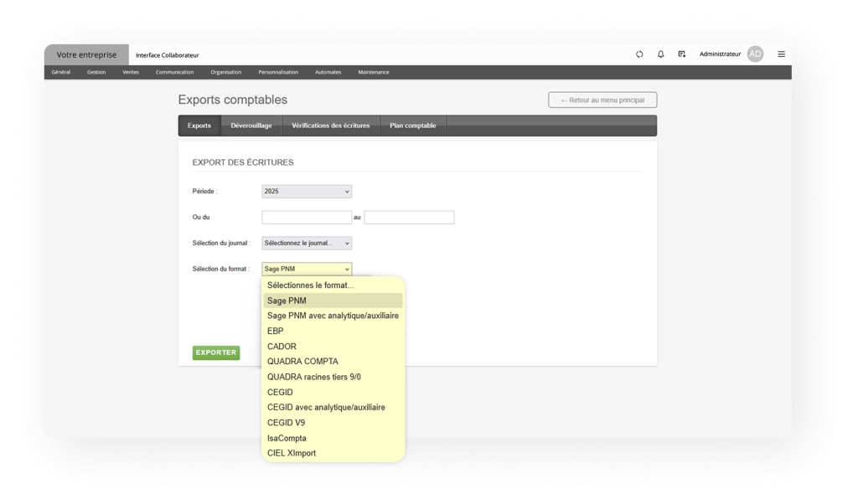Expand the Période 2025 dropdown
Image resolution: width=858 pixels, height=504 pixels.
pos(307,192)
